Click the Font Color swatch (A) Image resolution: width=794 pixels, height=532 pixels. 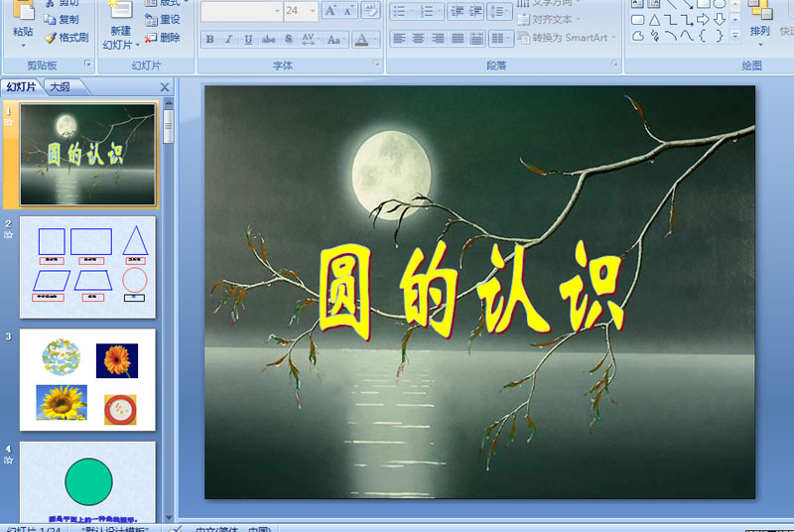[x=361, y=39]
